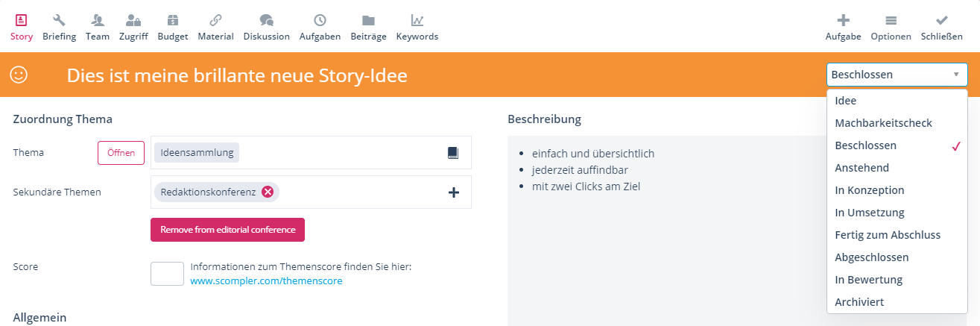The height and width of the screenshot is (326, 980).
Task: Click the Zugriff access icon
Action: tap(133, 21)
